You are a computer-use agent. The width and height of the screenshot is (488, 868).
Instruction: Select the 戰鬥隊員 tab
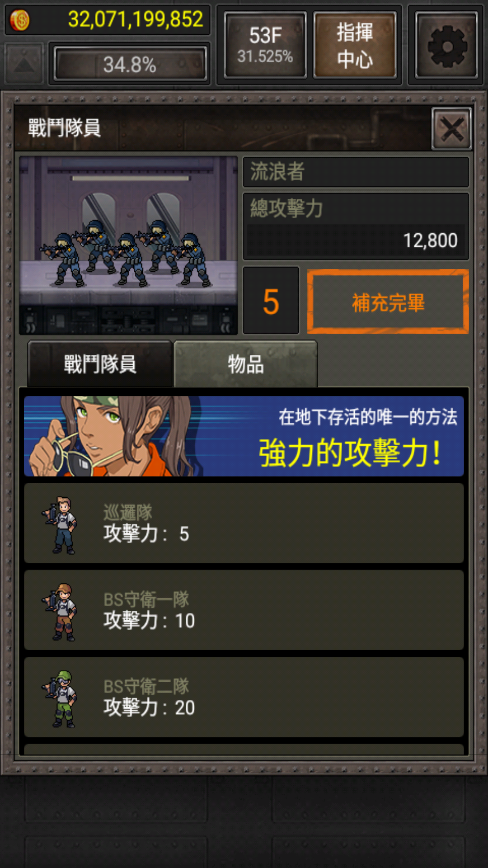click(x=100, y=364)
